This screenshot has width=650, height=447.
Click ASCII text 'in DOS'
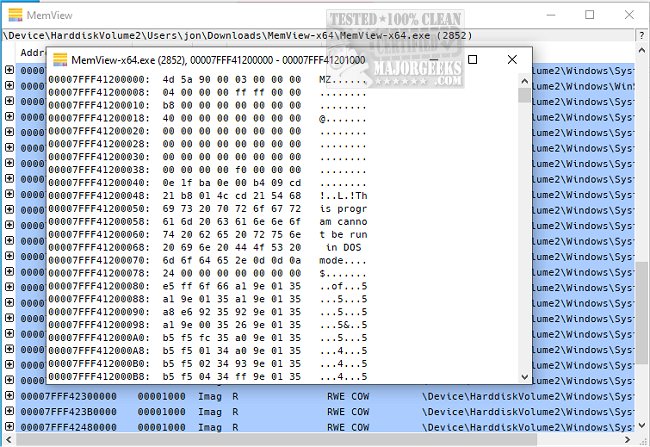[x=343, y=247]
